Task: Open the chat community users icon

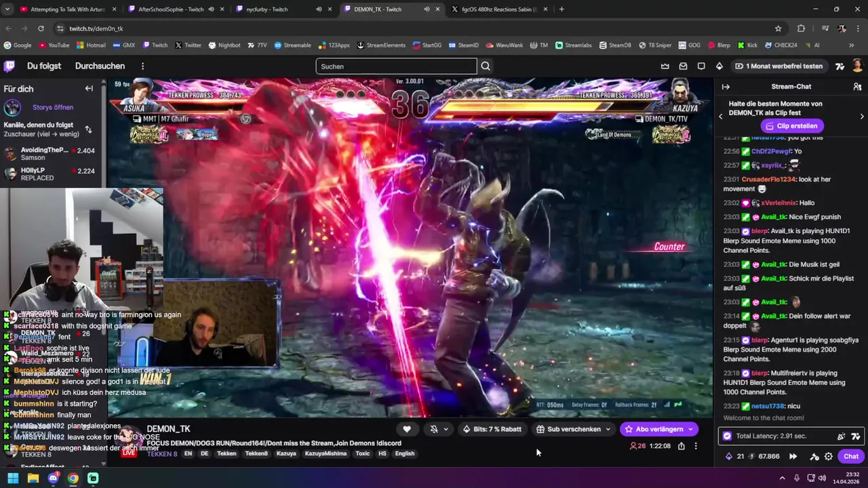Action: [856, 87]
